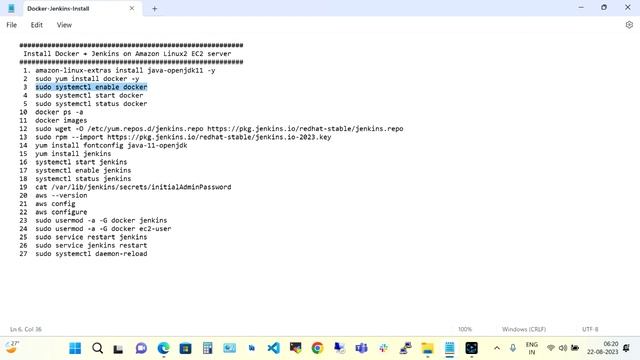Viewport: 640px width, 360px height.
Task: Click the 'systemctl enable jenkins' line
Action: tap(83, 170)
